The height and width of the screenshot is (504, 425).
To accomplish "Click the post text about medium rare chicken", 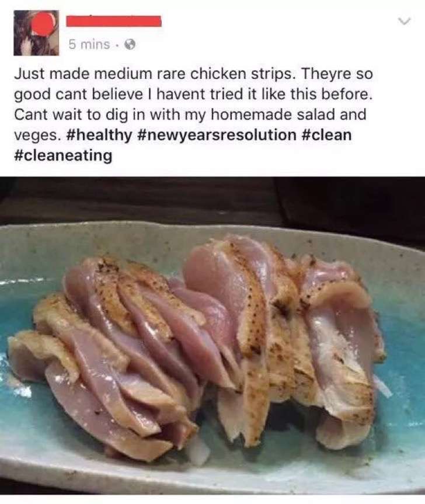I will [x=193, y=114].
